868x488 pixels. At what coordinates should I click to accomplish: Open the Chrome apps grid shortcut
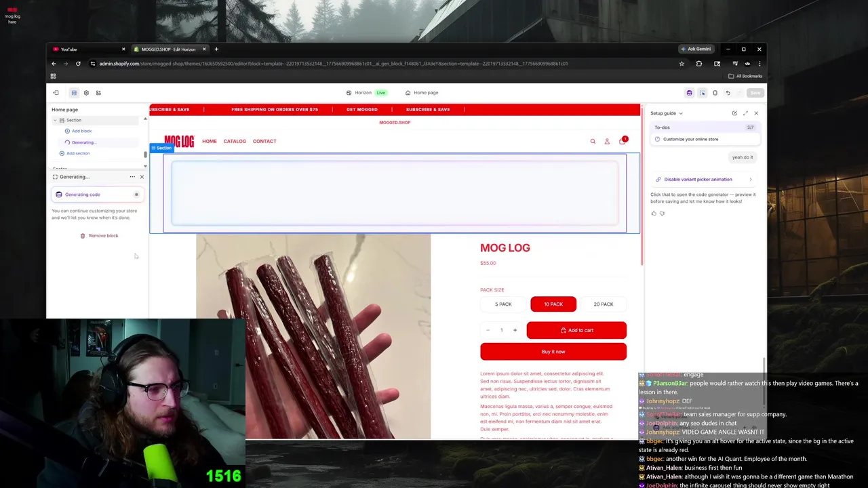[53, 76]
